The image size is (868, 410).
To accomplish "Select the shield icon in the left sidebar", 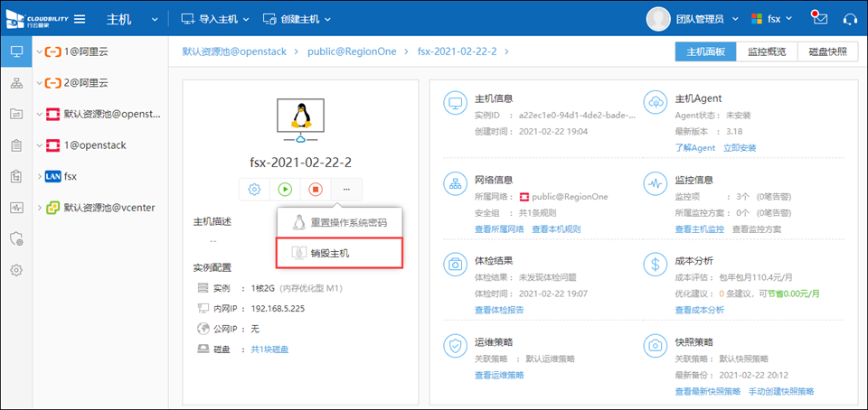I will pyautogui.click(x=15, y=238).
